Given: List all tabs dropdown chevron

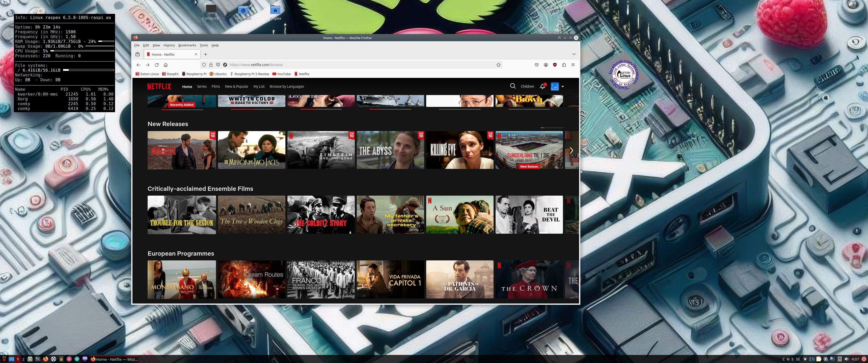Looking at the screenshot, I should 574,54.
